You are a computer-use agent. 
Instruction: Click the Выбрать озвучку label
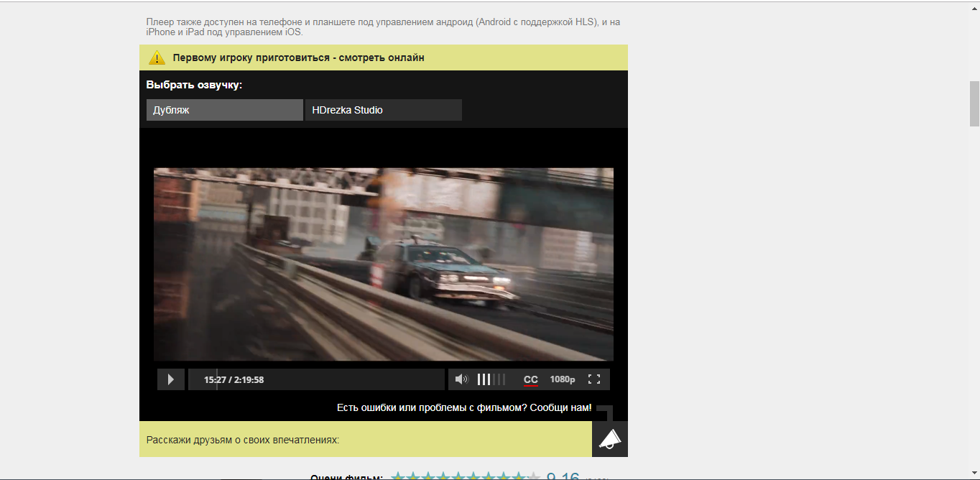[x=194, y=85]
